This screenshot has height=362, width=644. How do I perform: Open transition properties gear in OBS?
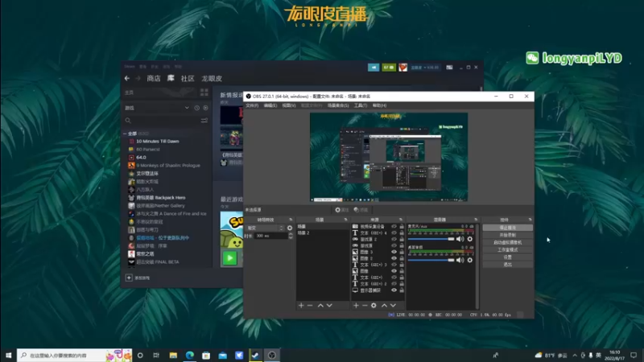click(290, 228)
